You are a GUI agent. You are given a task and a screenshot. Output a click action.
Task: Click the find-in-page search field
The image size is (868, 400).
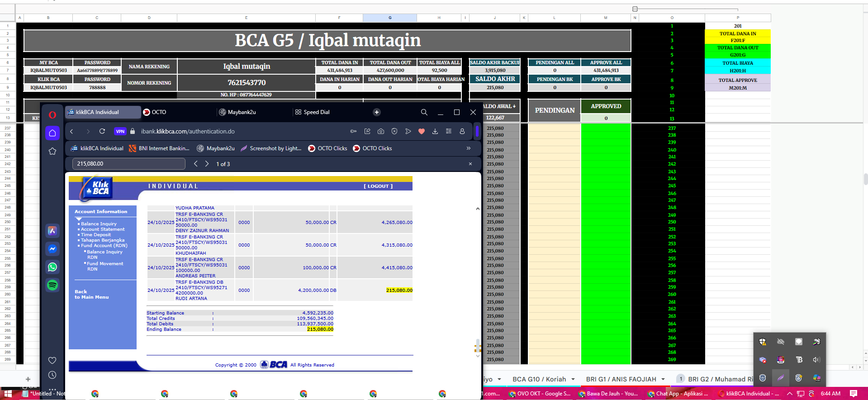click(129, 164)
